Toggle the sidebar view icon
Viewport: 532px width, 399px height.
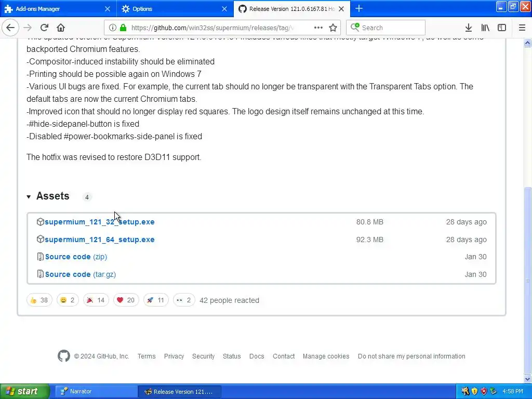[502, 28]
